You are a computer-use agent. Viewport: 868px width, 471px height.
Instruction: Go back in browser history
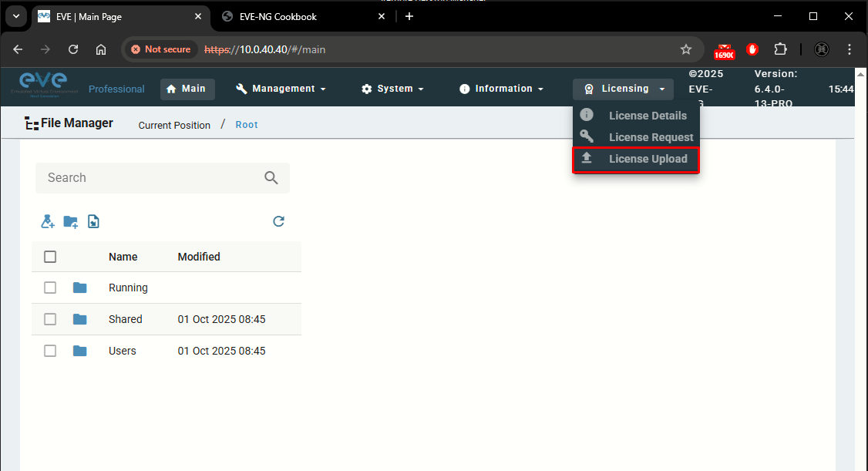pos(18,49)
